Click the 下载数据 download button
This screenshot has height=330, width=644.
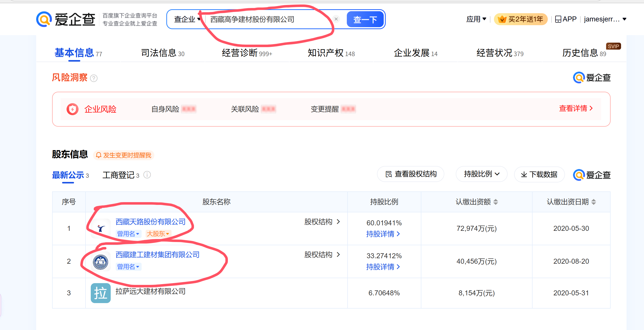539,174
